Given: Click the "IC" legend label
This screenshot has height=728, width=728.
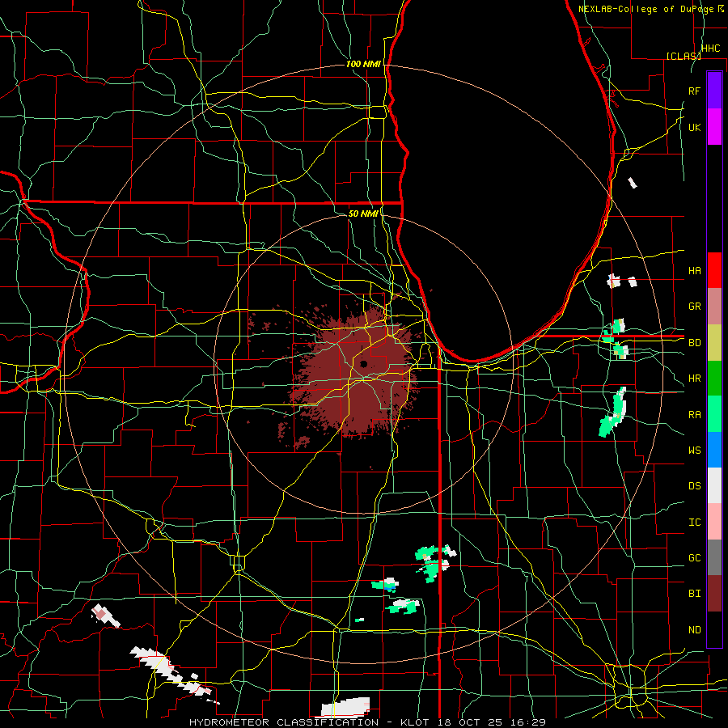Looking at the screenshot, I should [x=694, y=523].
